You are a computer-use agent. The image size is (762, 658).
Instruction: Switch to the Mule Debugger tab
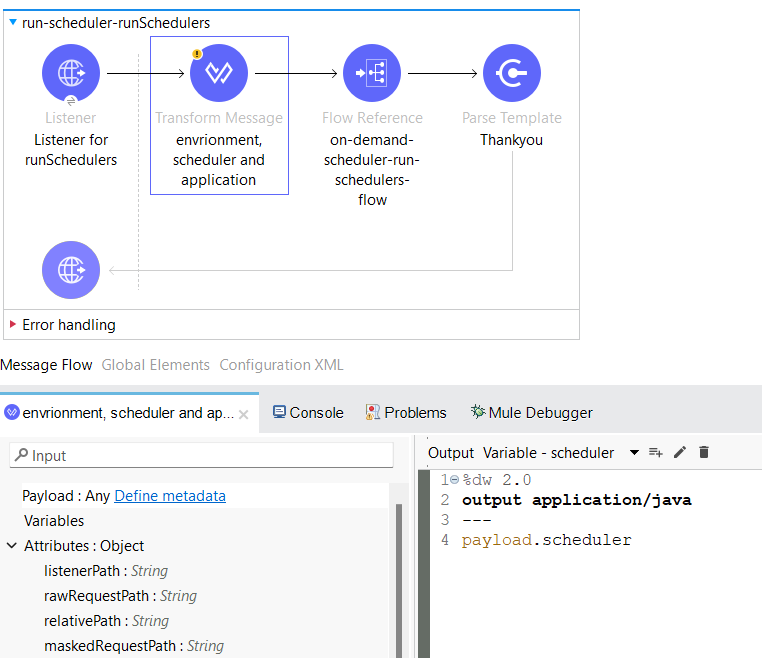coord(532,412)
